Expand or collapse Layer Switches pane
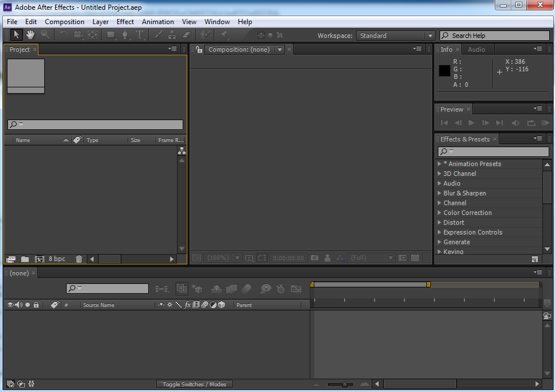The image size is (555, 392). coord(10,384)
